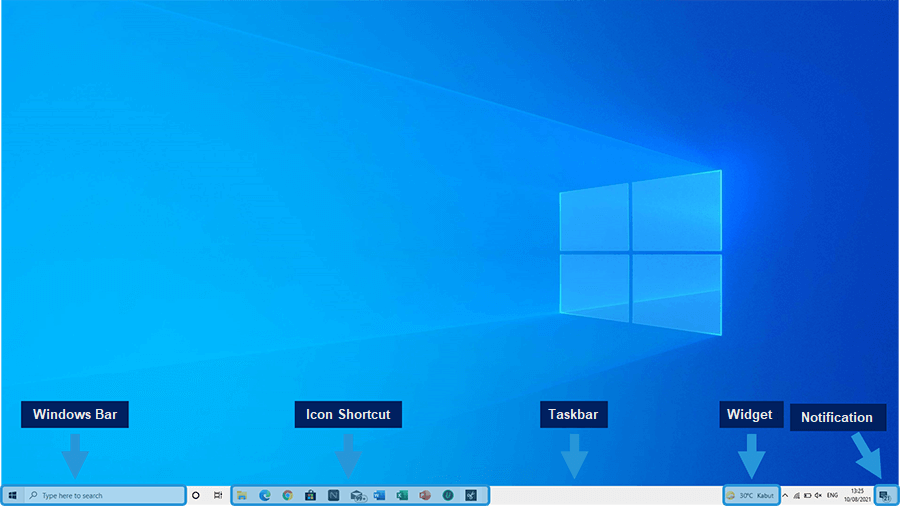Launch Microsoft Word from the taskbar
The image size is (900, 506).
(379, 496)
